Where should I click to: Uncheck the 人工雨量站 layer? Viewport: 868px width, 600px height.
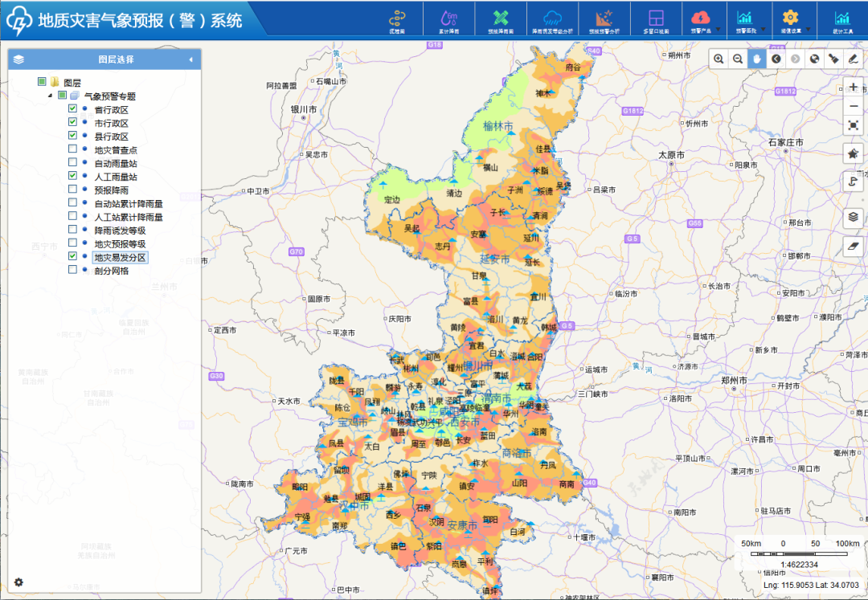tap(73, 175)
